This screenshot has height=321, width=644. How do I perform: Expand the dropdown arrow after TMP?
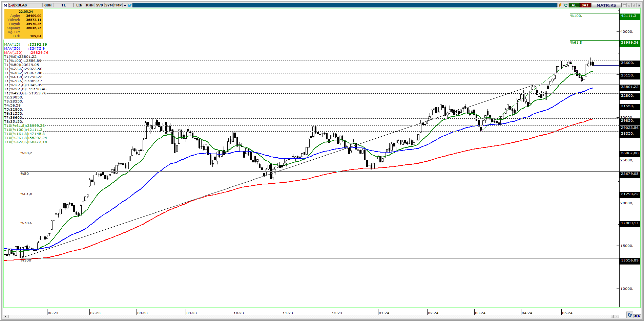[125, 5]
